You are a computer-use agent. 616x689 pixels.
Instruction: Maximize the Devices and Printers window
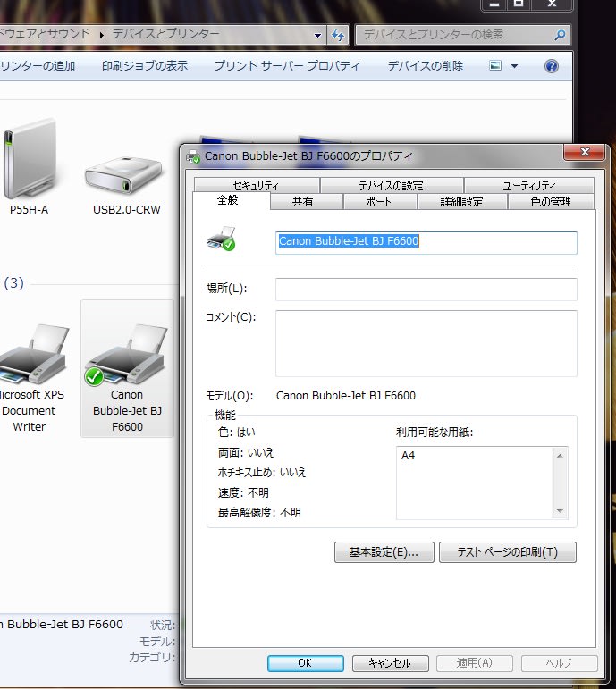(519, 4)
